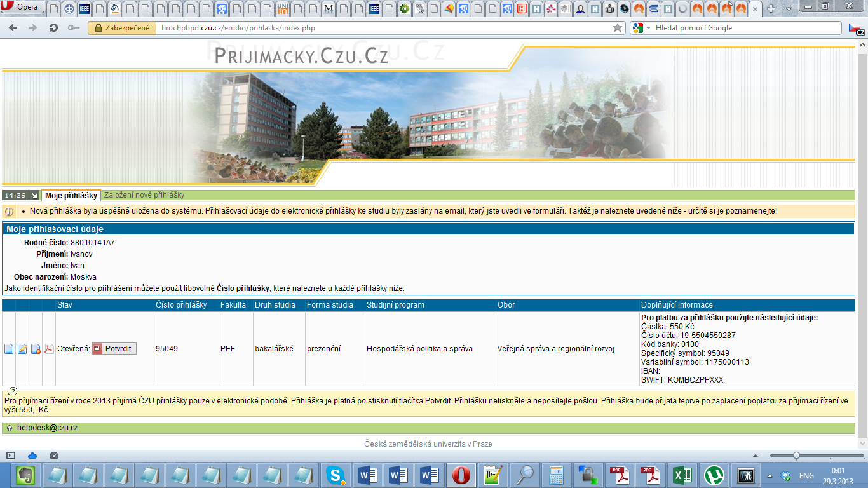Click the Zabezpečené security badge
Screen dimensions: 868x488
click(121, 28)
